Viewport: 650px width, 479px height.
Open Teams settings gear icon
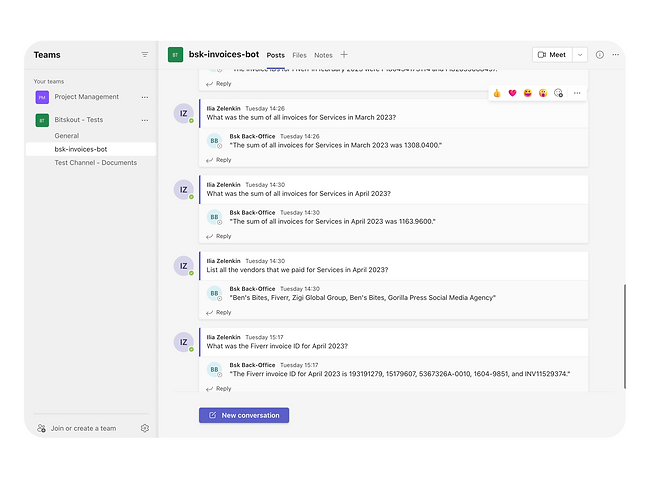point(145,428)
